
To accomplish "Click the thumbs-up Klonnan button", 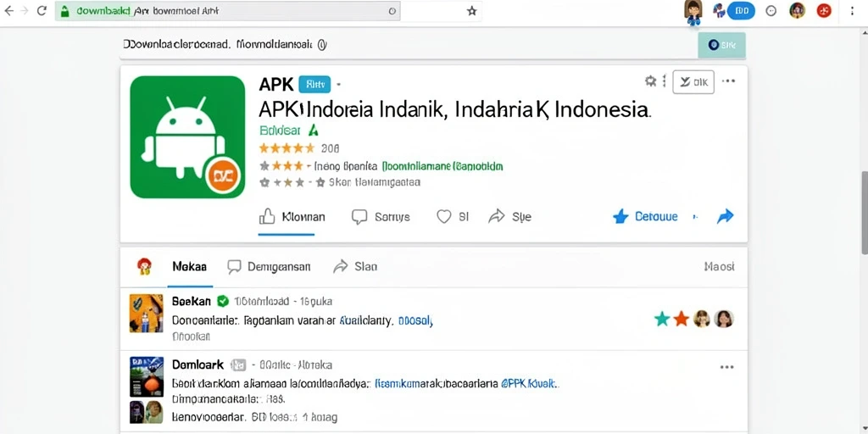I will click(x=292, y=216).
